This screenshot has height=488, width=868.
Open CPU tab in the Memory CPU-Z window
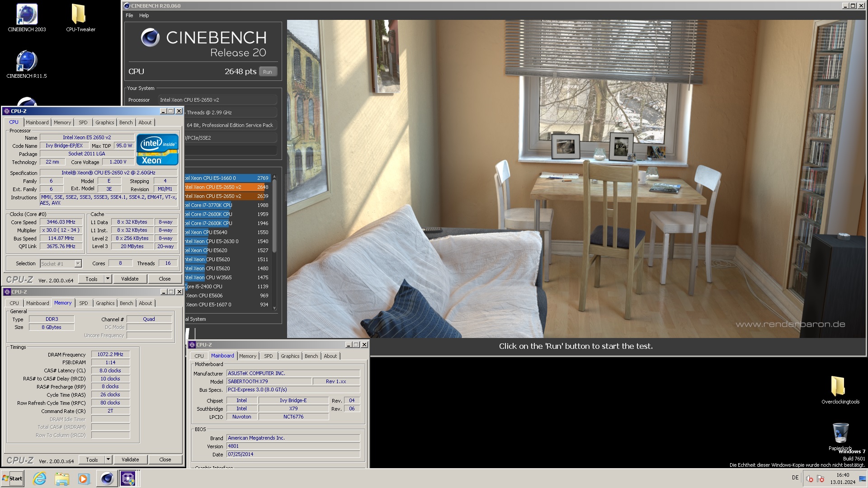click(x=14, y=303)
